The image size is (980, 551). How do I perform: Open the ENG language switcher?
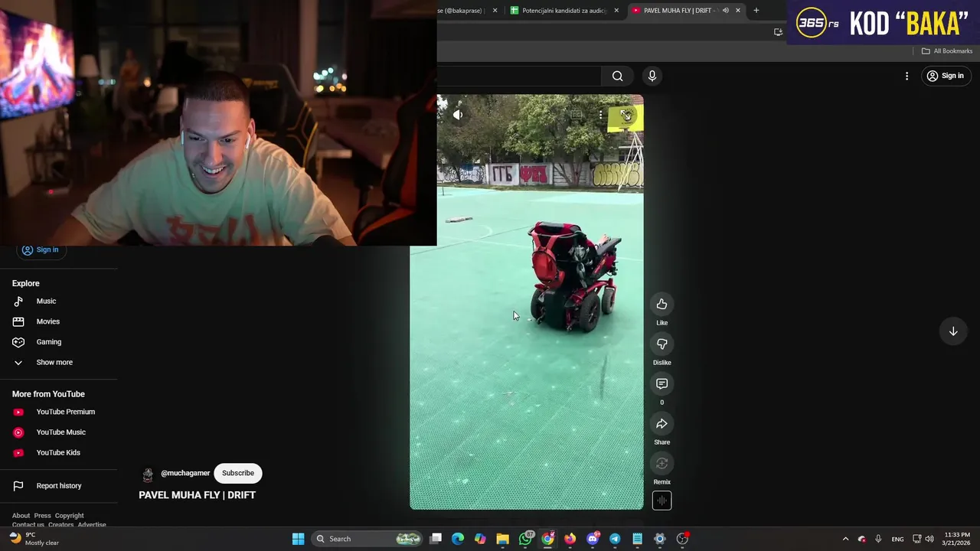pos(897,539)
